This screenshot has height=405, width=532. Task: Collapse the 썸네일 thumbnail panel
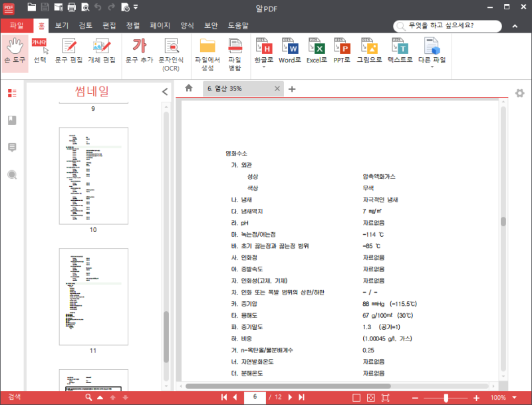(x=164, y=92)
